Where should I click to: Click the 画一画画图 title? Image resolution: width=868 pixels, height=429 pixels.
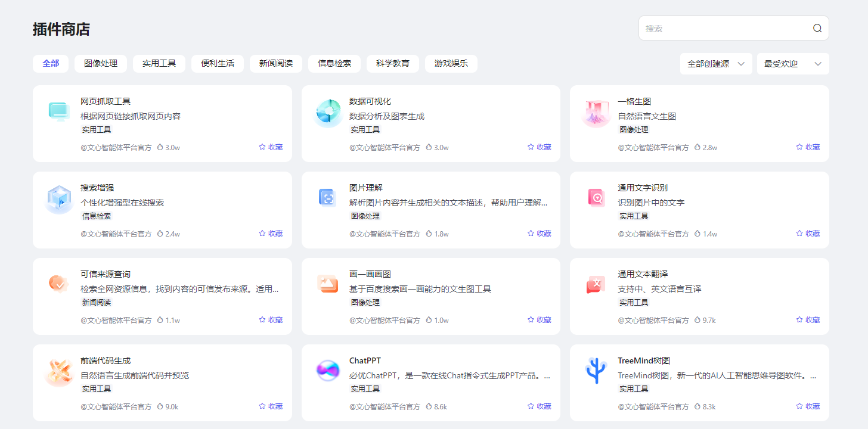pos(370,274)
